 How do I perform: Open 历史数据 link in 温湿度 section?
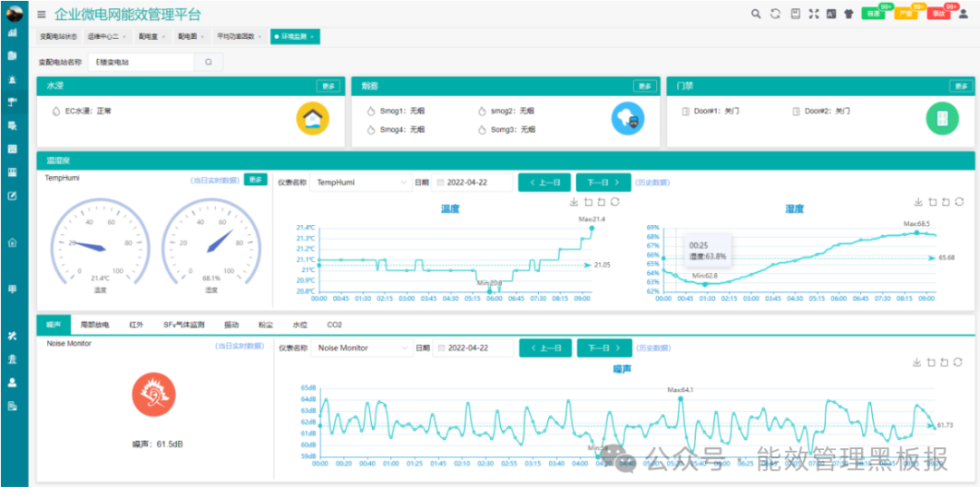[x=652, y=182]
